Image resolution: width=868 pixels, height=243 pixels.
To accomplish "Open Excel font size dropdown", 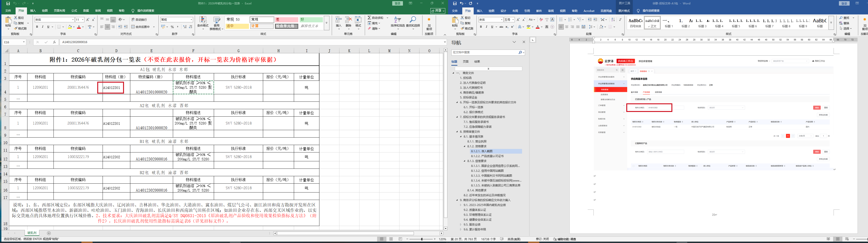I will point(83,20).
